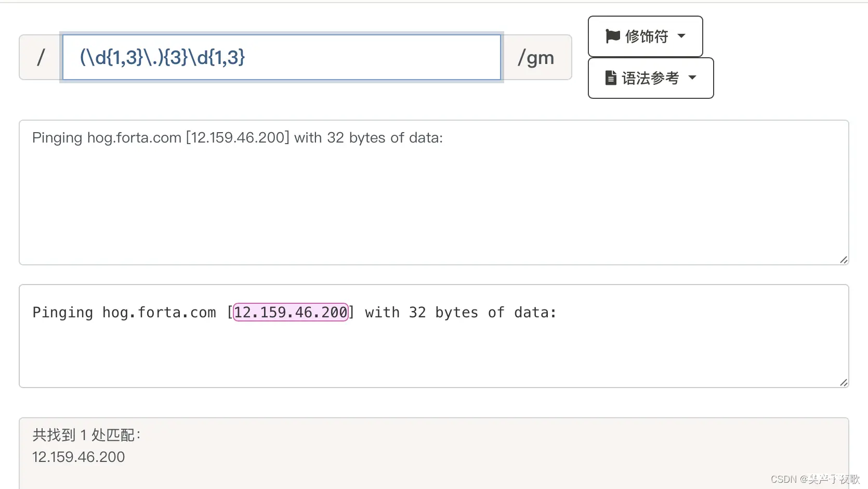Click the flag icon on 修饰符 button
Viewport: 868px width, 489px height.
(x=613, y=36)
